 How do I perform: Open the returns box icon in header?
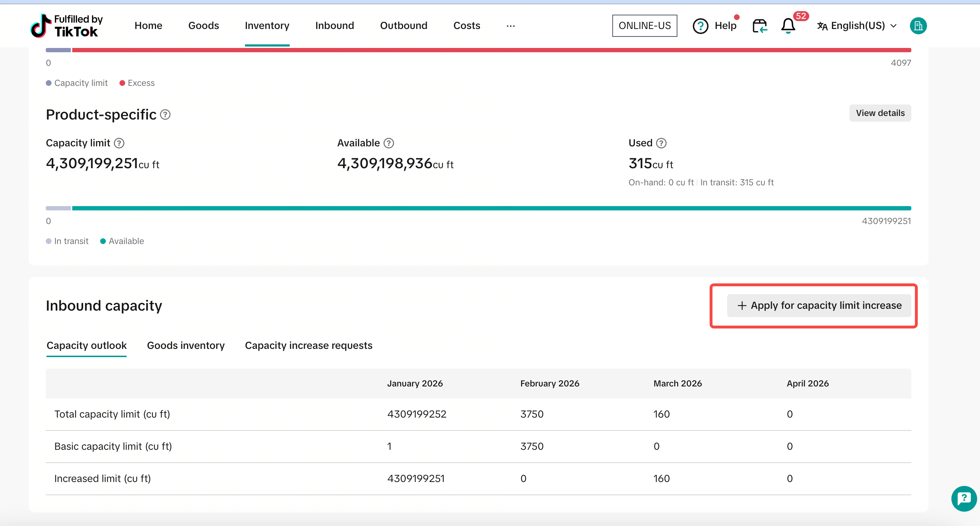pos(759,26)
